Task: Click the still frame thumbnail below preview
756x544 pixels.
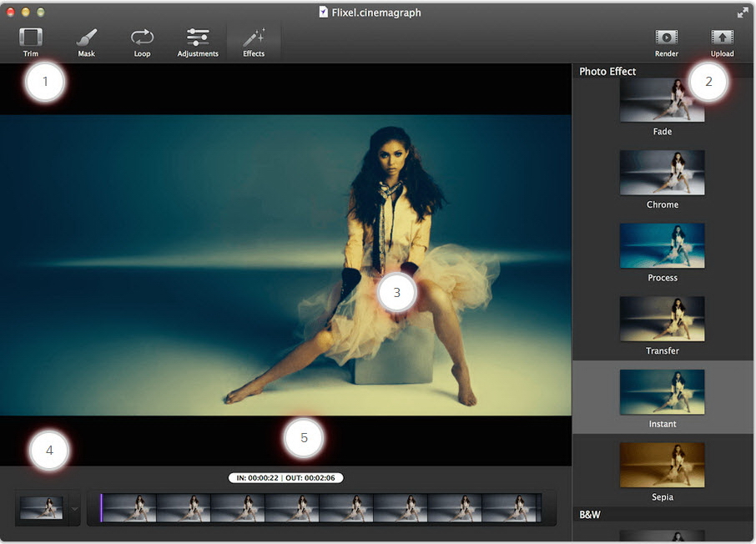Action: click(41, 508)
